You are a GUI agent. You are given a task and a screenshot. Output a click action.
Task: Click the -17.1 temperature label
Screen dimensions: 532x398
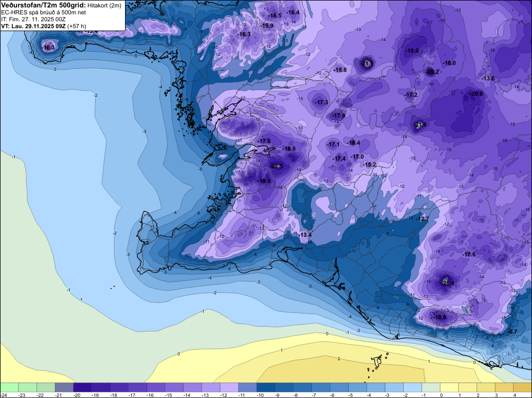pyautogui.click(x=333, y=145)
